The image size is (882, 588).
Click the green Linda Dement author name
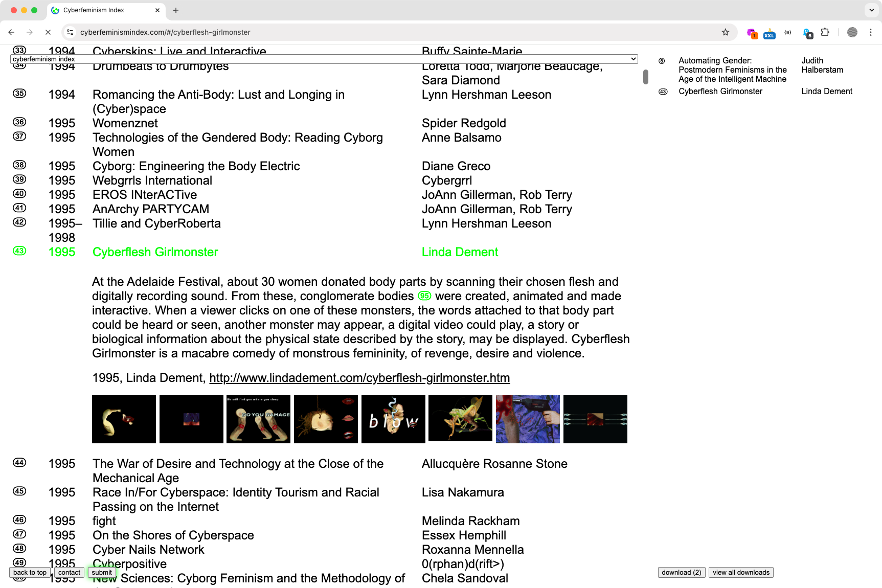[x=460, y=252]
